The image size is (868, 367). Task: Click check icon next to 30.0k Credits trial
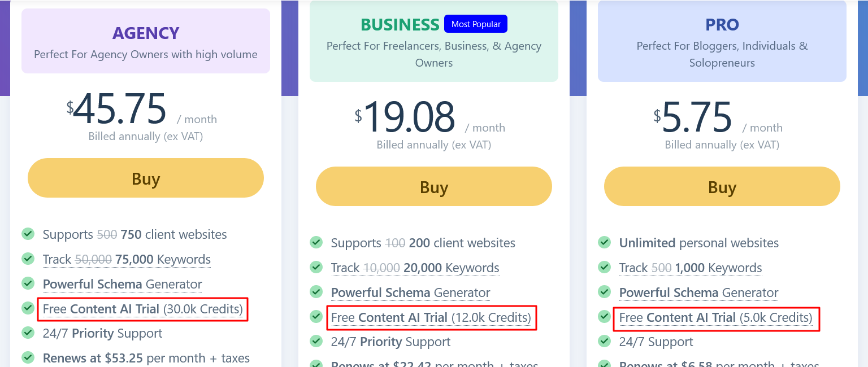[x=28, y=308]
